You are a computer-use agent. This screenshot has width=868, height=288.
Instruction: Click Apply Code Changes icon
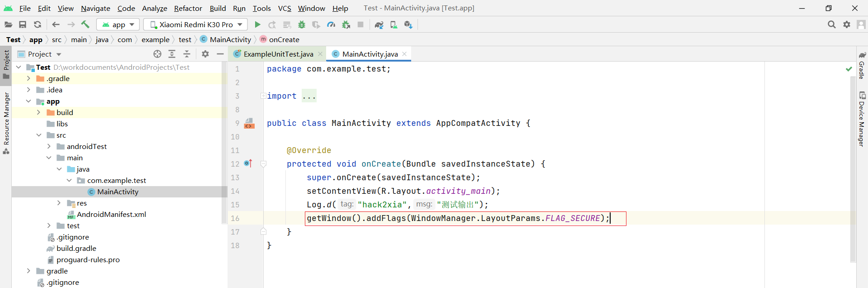point(287,24)
